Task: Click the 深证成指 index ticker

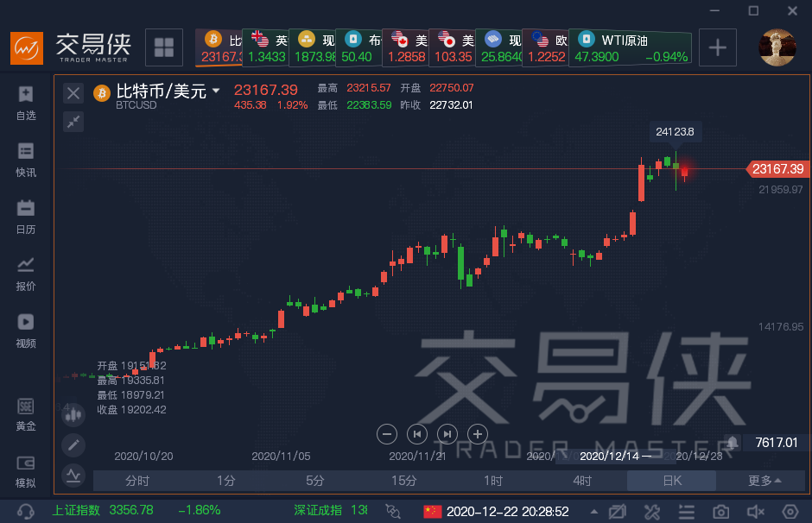Action: [330, 511]
